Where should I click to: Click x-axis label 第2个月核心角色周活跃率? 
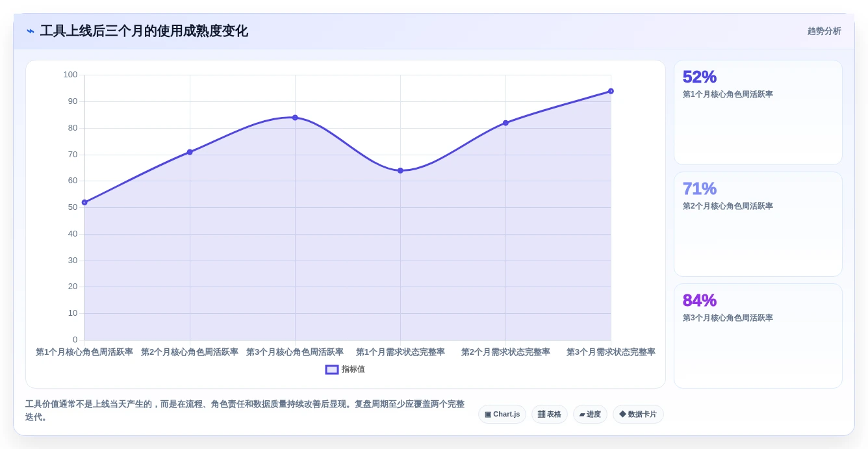tap(190, 352)
